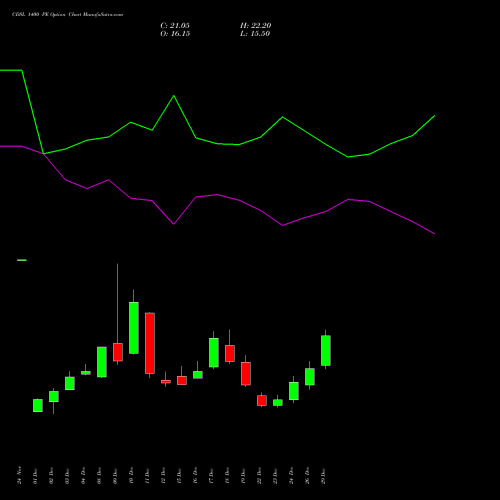Click the tall red 11 Dec candlestick

tap(150, 343)
